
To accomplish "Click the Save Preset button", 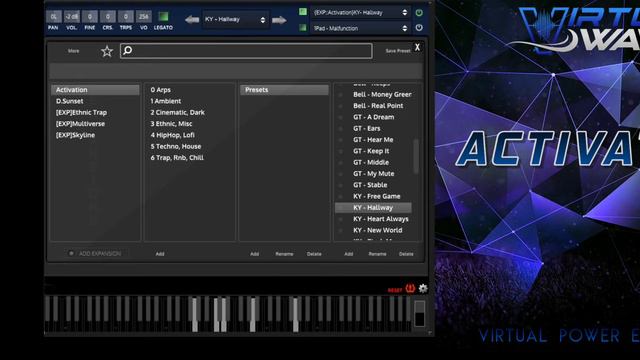I will [398, 51].
